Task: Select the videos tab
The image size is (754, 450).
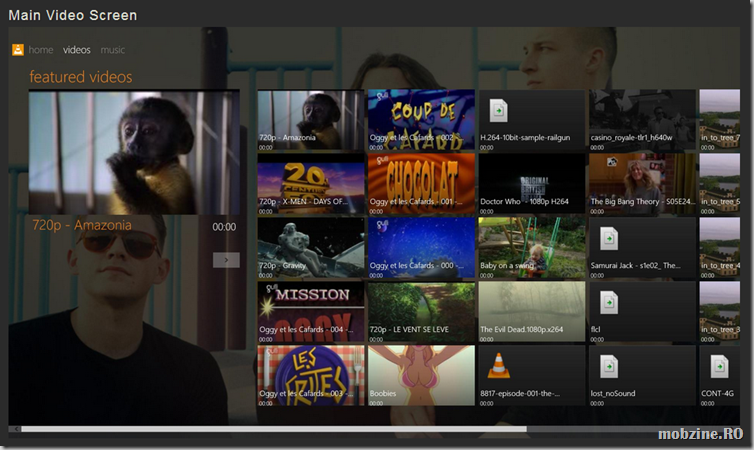Action: [77, 50]
